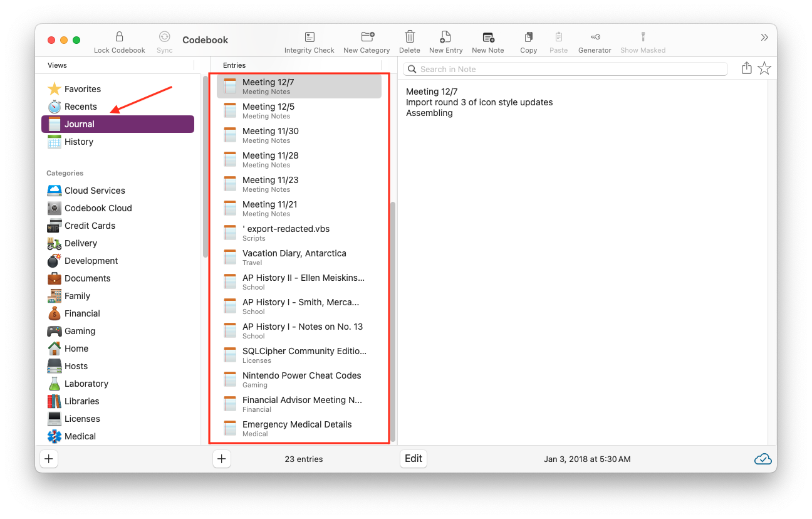This screenshot has width=812, height=519.
Task: Open the Gaming category
Action: (118, 331)
